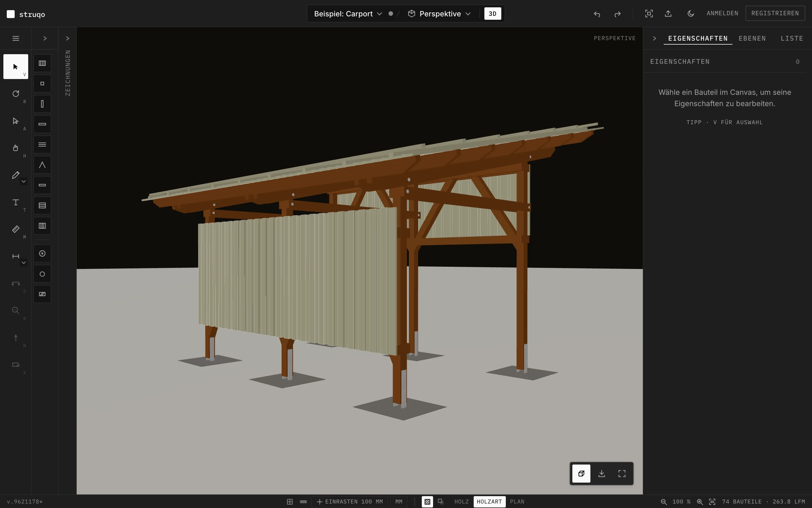Click the section tool (S)
Viewport: 812px width, 508px height.
pos(16,284)
